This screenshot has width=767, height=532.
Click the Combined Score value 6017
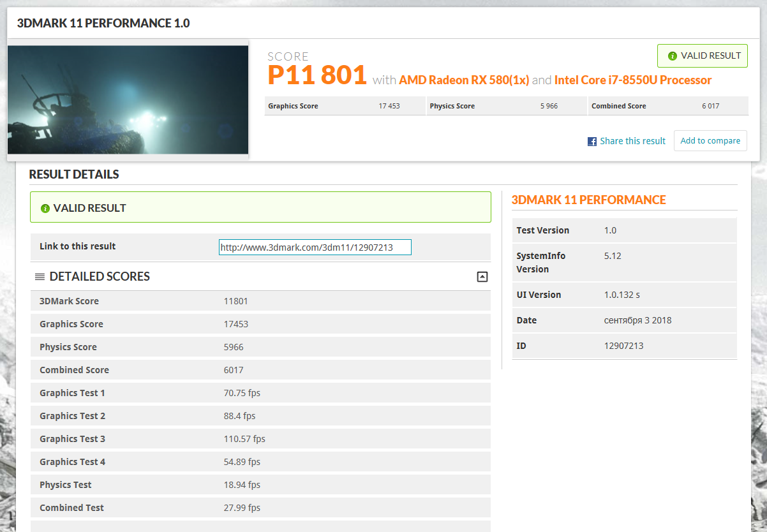233,370
